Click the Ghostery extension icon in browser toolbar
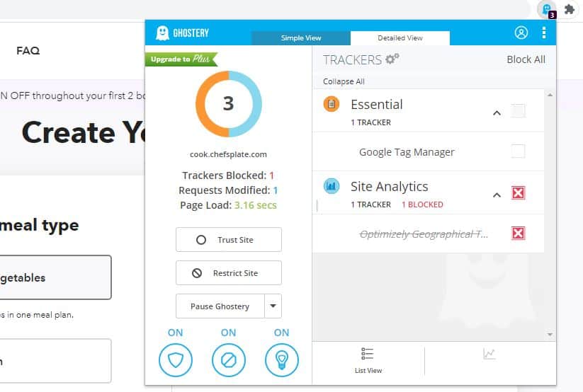Image resolution: width=583 pixels, height=392 pixels. tap(547, 10)
